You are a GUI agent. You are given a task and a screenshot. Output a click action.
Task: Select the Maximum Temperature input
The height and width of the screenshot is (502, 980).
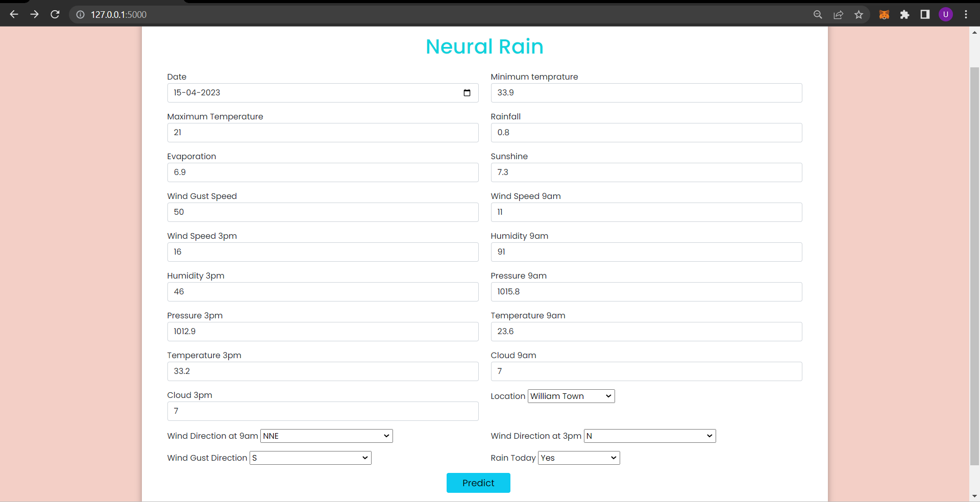click(323, 133)
